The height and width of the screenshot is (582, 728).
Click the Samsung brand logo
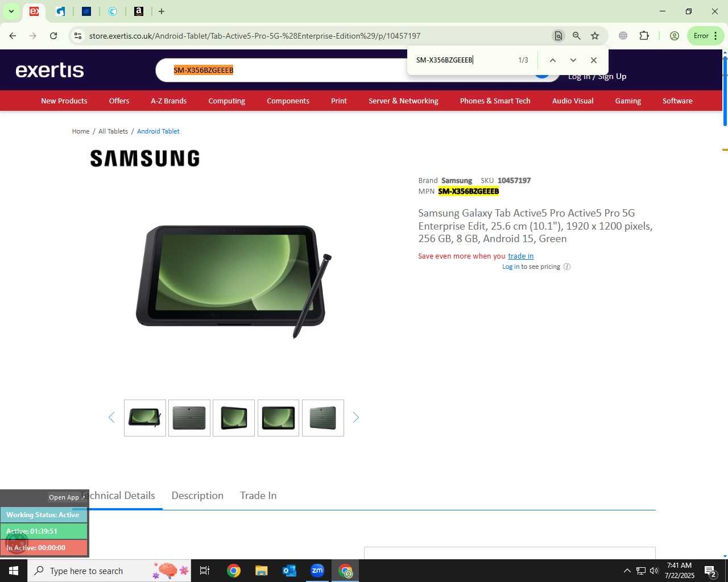(145, 159)
